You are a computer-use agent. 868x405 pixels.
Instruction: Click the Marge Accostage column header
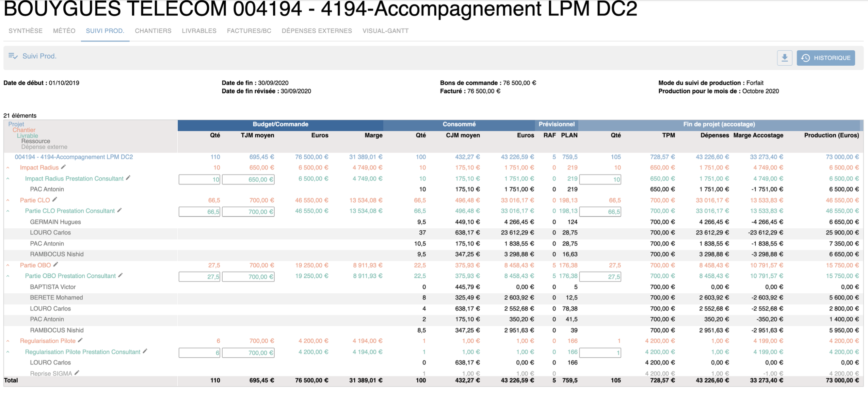[x=758, y=135]
